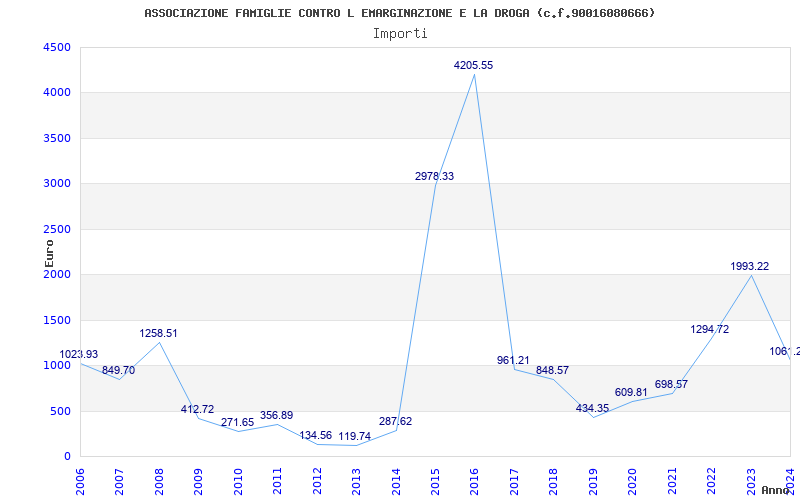The width and height of the screenshot is (800, 500).
Task: Click the 4205.55 peak value label
Action: (473, 65)
